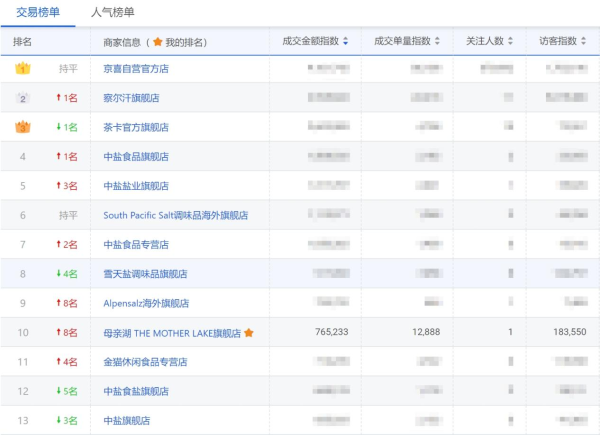This screenshot has height=435, width=600.
Task: Click the orange crown rank 3 icon
Action: 23,127
